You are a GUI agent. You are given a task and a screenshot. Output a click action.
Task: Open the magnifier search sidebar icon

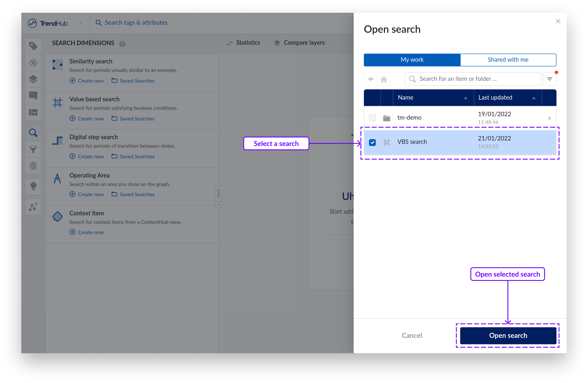pos(33,133)
